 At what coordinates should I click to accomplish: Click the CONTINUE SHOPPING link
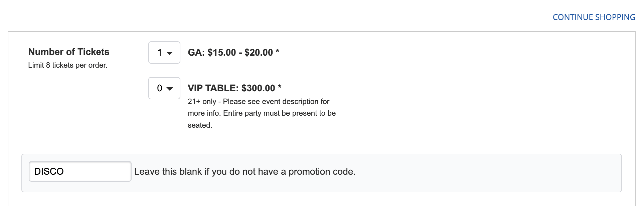594,17
